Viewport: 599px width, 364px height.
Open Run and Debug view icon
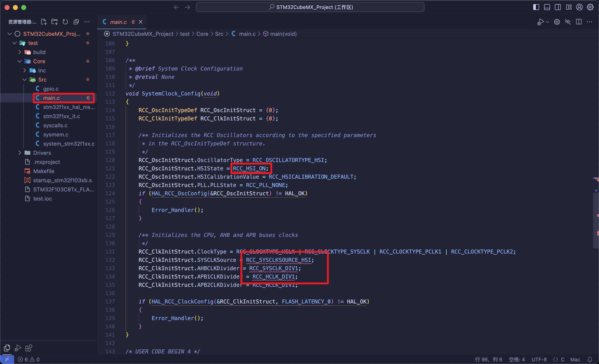(18, 348)
